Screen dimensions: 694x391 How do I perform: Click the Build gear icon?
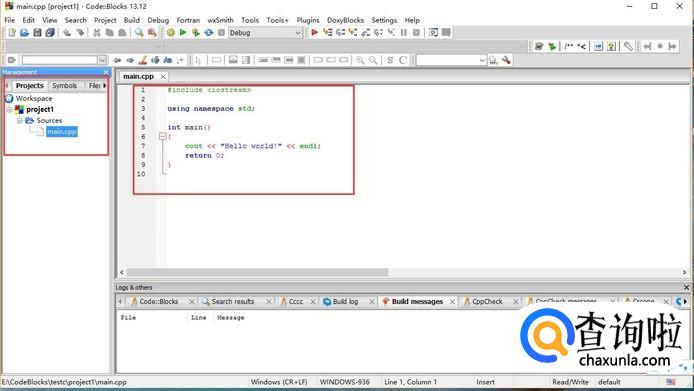click(x=170, y=32)
